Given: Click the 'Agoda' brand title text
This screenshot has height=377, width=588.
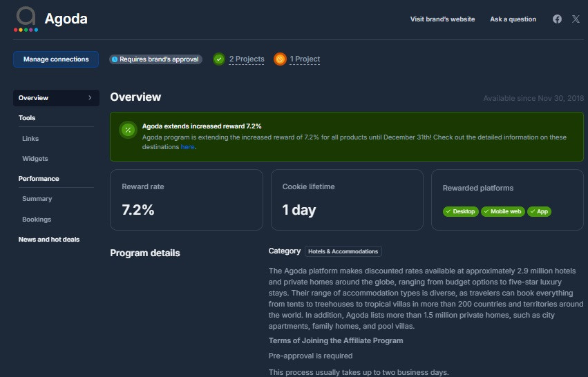Looking at the screenshot, I should [66, 19].
